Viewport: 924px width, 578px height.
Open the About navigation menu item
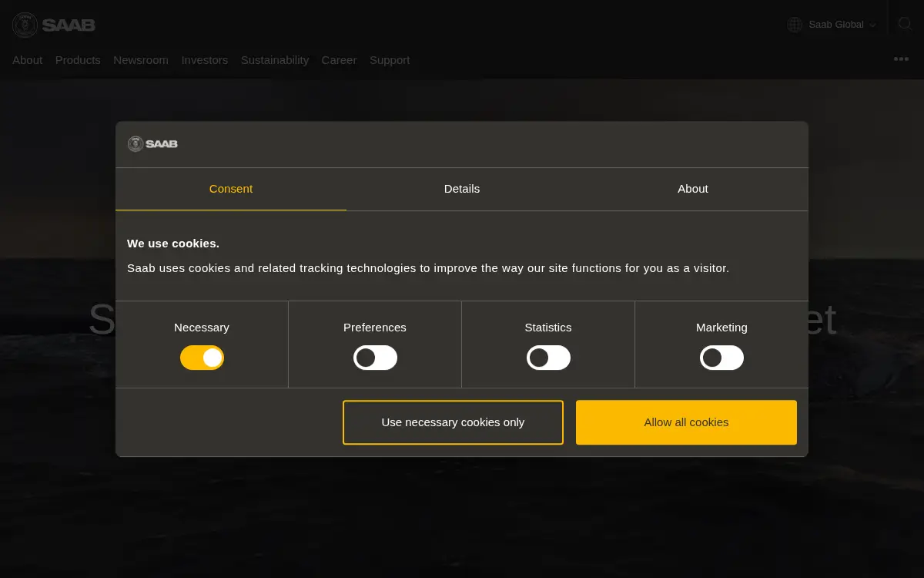click(x=28, y=60)
